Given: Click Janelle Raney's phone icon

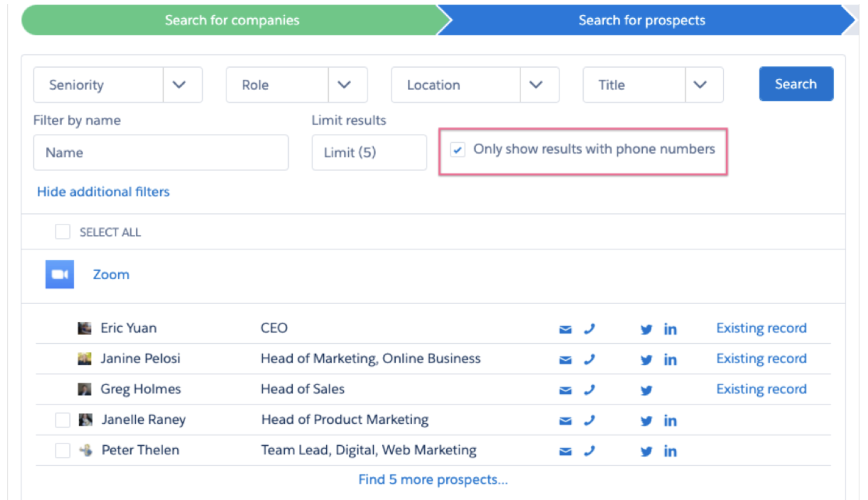Looking at the screenshot, I should tap(589, 420).
